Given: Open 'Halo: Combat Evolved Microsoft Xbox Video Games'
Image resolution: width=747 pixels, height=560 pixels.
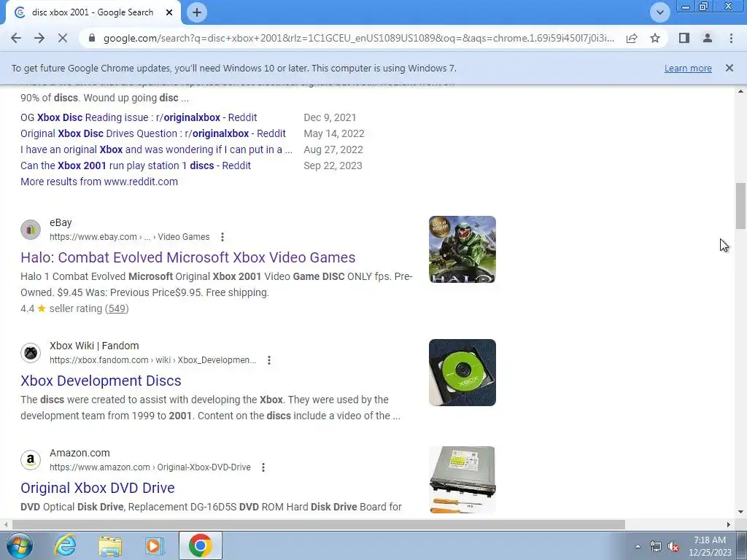Looking at the screenshot, I should (187, 257).
